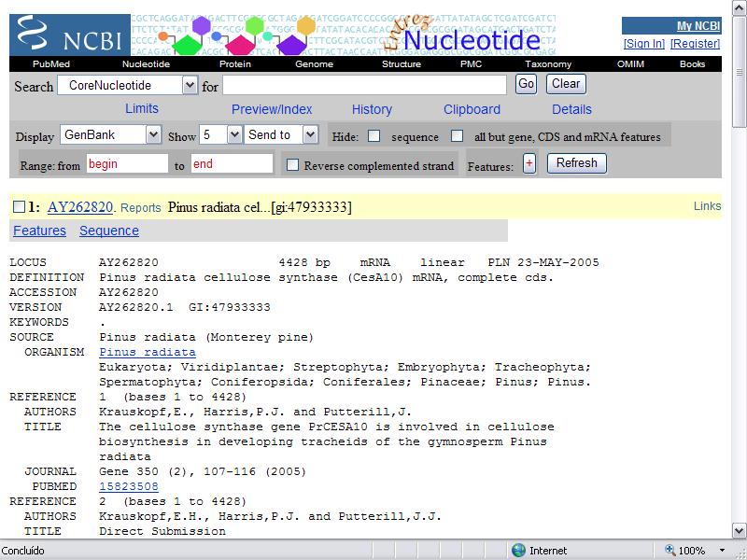
Task: Click the red plus Features icon
Action: (529, 164)
